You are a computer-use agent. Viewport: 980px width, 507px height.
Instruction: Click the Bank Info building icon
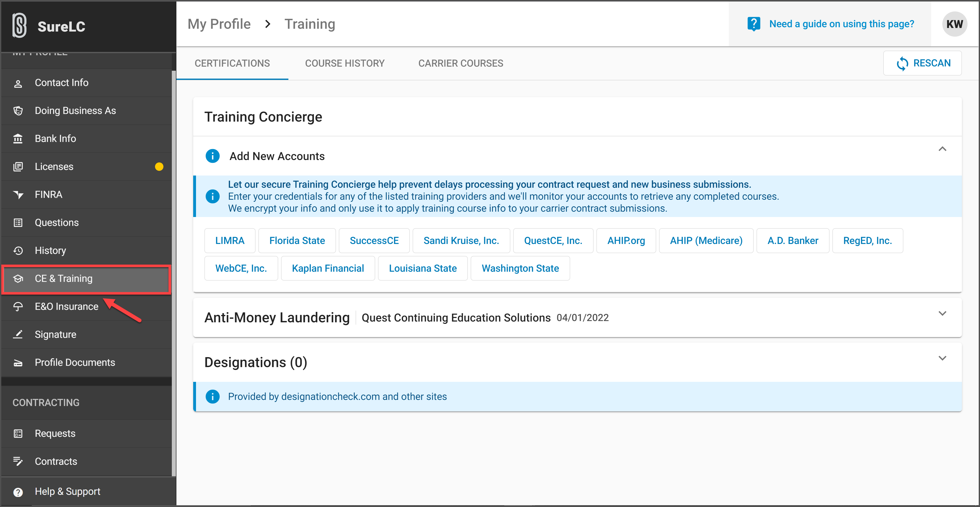pyautogui.click(x=18, y=139)
